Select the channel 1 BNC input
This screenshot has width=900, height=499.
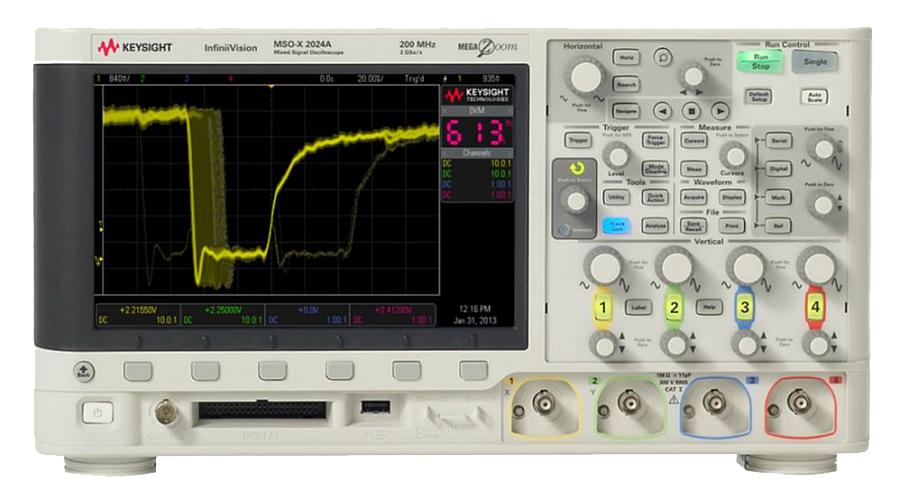543,403
